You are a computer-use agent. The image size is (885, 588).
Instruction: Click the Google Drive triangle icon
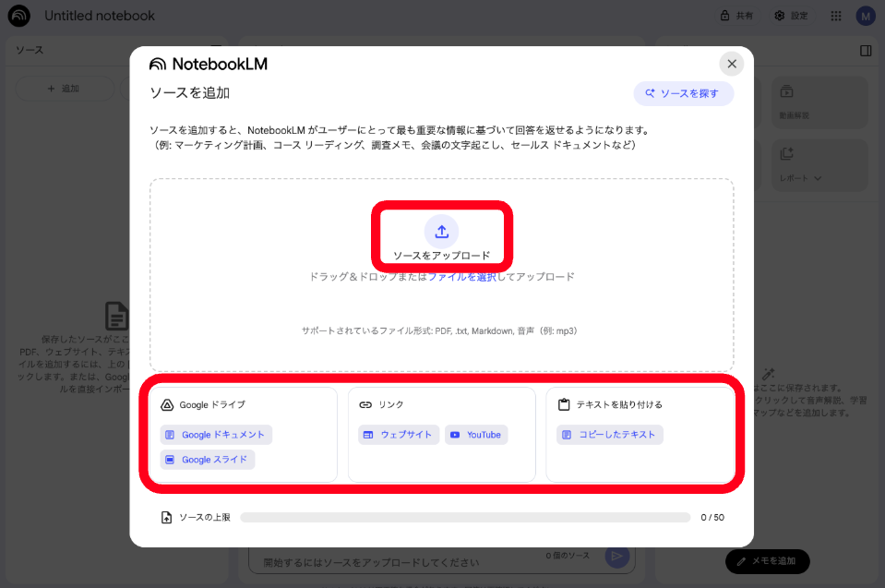167,404
